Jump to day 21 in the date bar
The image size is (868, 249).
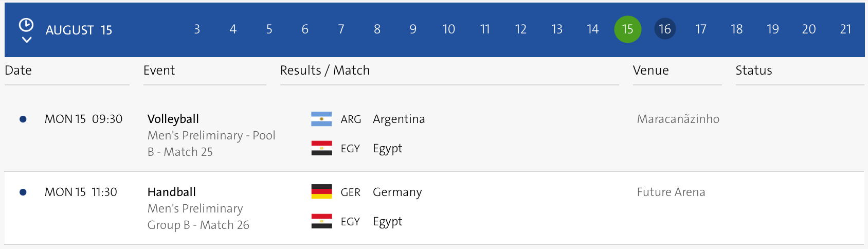845,29
